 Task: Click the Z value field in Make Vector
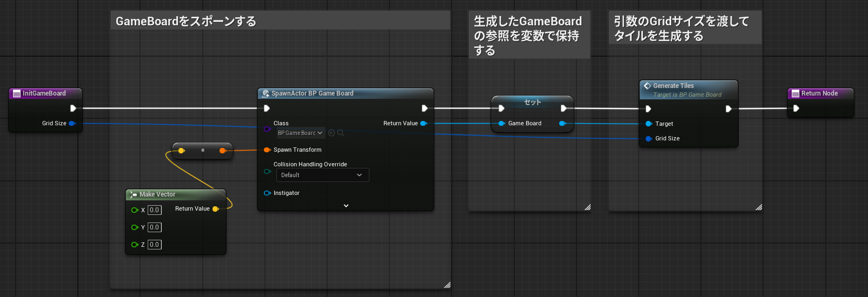pyautogui.click(x=155, y=245)
